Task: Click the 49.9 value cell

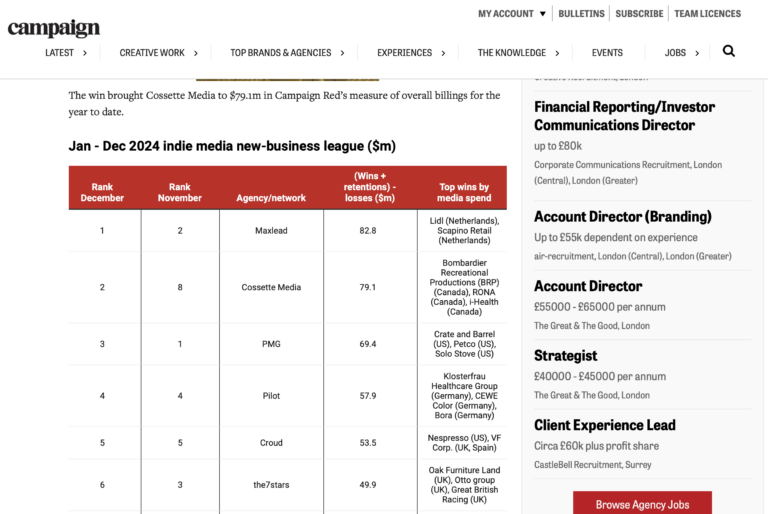Action: (x=368, y=485)
